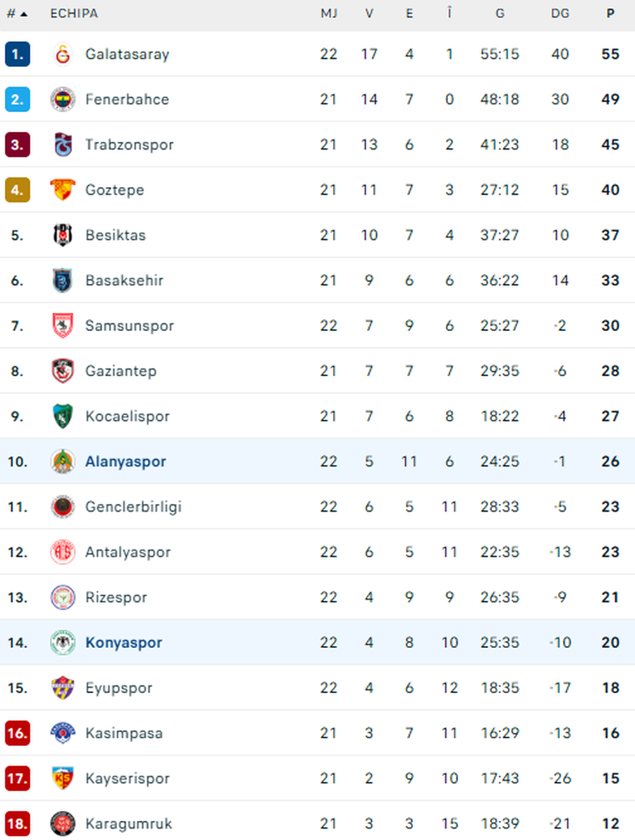Image resolution: width=635 pixels, height=840 pixels.
Task: Click the Fenerbahce club badge
Action: click(64, 99)
